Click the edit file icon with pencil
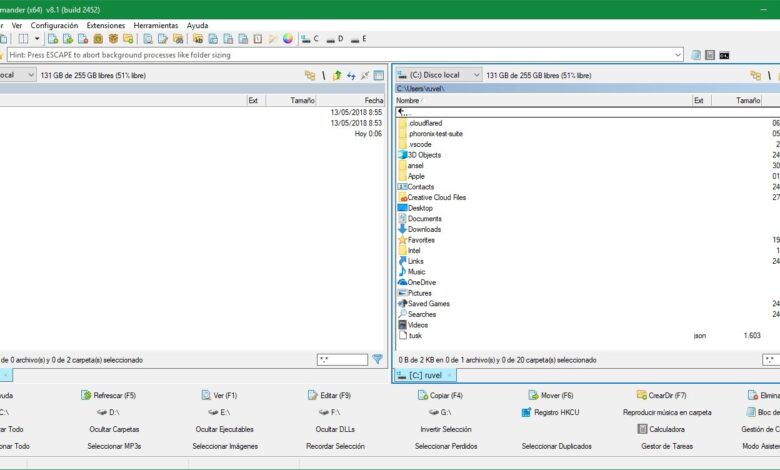The height and width of the screenshot is (470, 780). click(163, 39)
